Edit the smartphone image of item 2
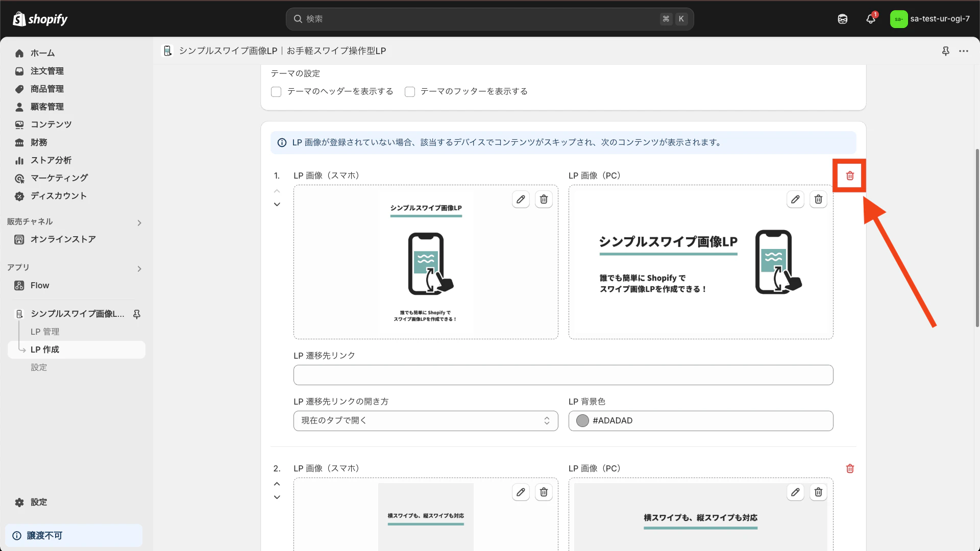Image resolution: width=980 pixels, height=551 pixels. (521, 492)
